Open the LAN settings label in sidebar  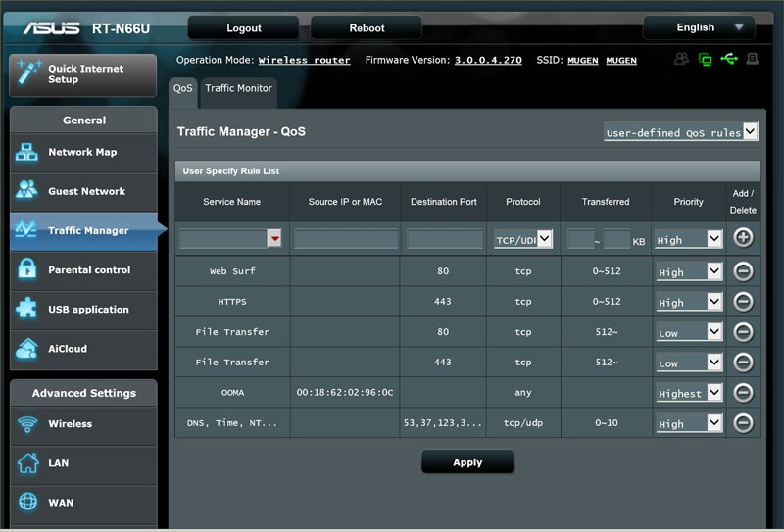point(58,463)
